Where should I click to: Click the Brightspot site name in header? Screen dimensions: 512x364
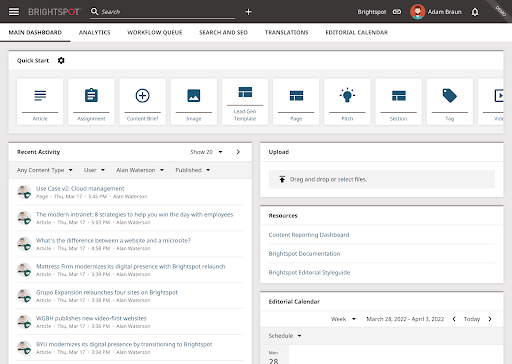tap(372, 12)
